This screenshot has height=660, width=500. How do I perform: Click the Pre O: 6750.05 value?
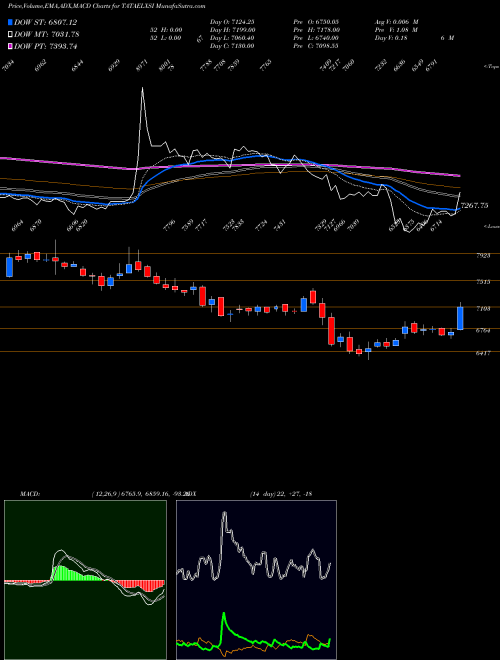(x=316, y=22)
